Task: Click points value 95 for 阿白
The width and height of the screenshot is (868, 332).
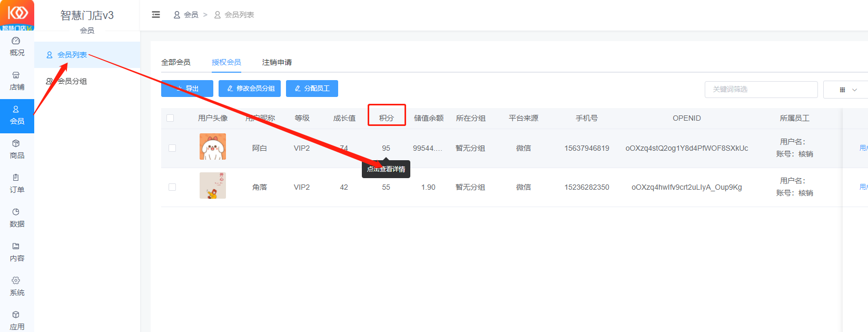Action: click(386, 148)
